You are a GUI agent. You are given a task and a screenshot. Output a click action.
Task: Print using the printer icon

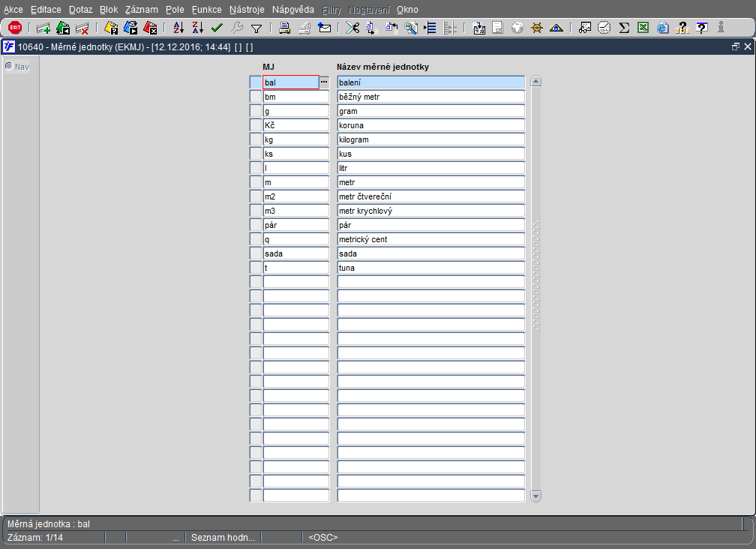click(x=285, y=28)
